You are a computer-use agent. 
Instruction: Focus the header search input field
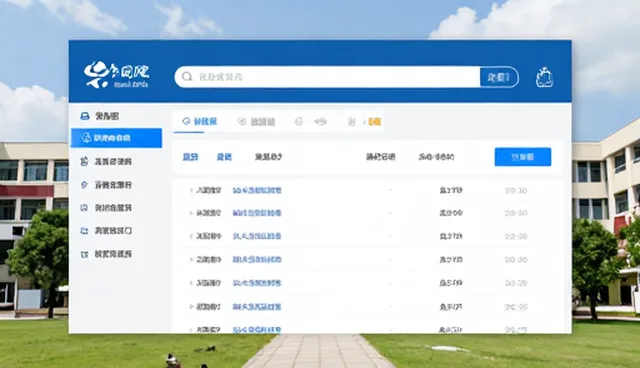pyautogui.click(x=327, y=77)
